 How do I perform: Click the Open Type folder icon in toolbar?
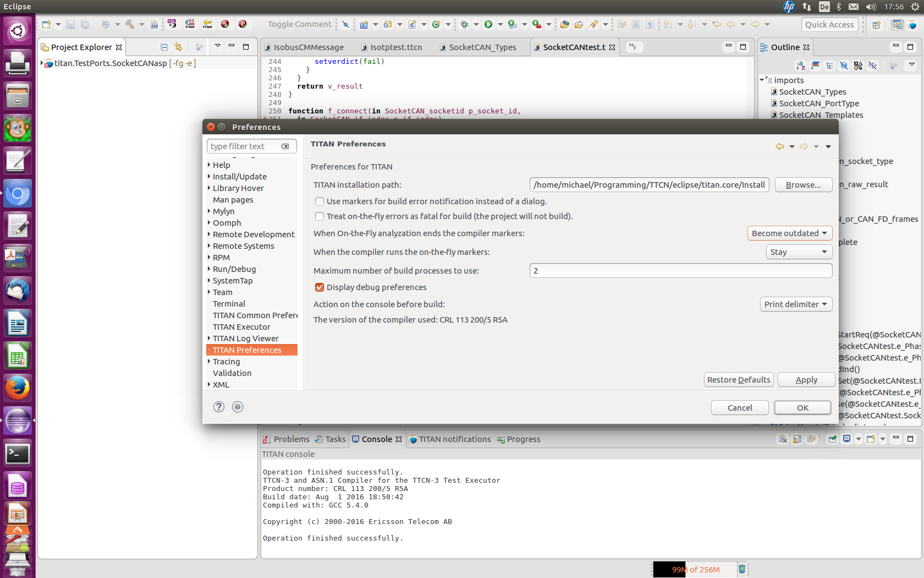point(564,24)
